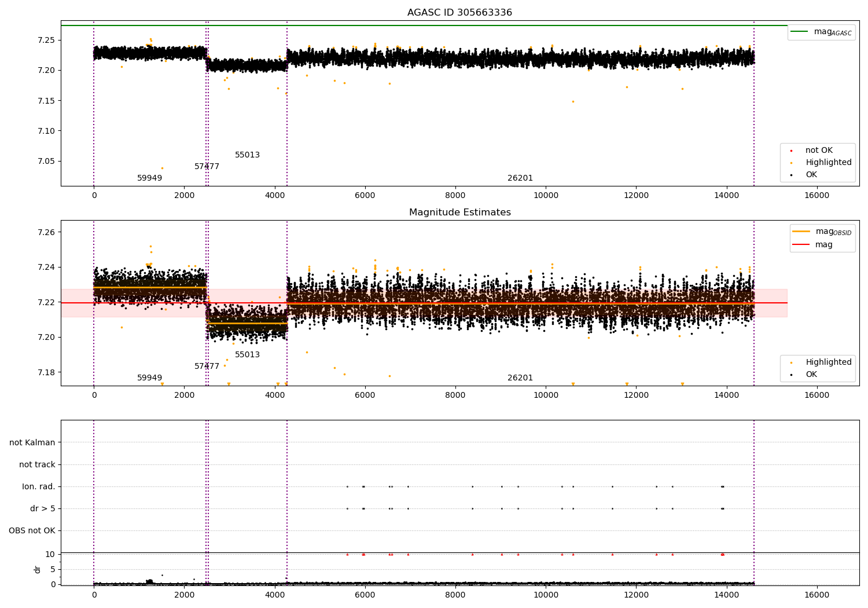Click the 55013 OBSID annotation in middle plot
The height and width of the screenshot is (608, 868).
[247, 355]
